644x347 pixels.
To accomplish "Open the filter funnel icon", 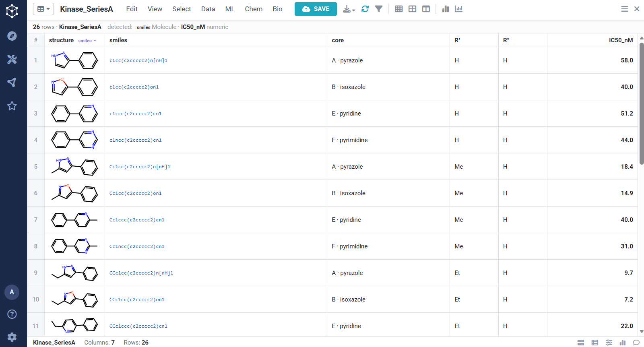I will 379,9.
